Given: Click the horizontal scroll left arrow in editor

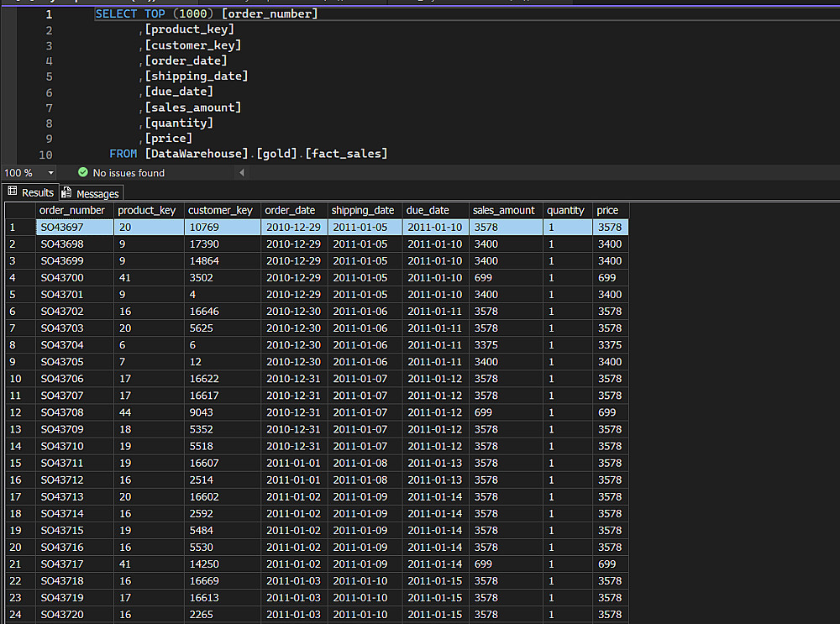Looking at the screenshot, I should point(242,172).
